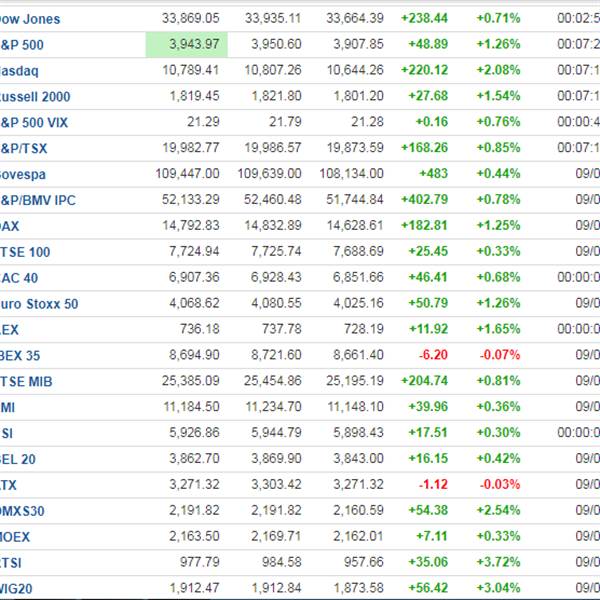Select S&P 500 VIX low 21.28

[x=367, y=122]
